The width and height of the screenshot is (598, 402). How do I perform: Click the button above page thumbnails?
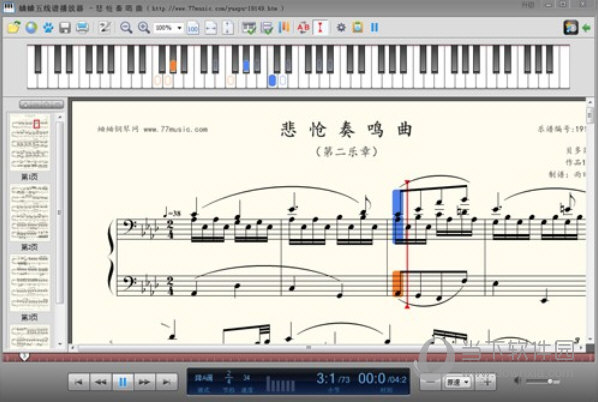pos(41,104)
